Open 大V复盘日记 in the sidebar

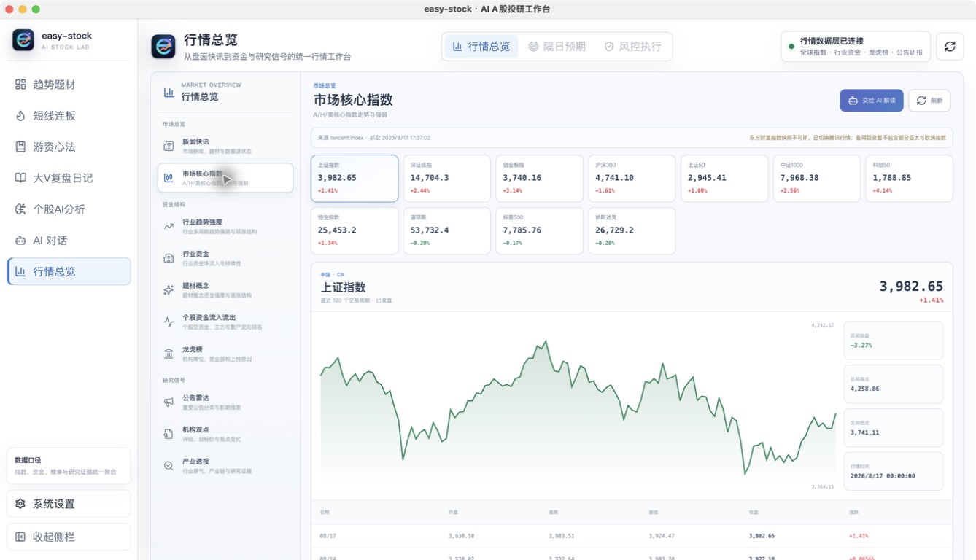click(69, 178)
